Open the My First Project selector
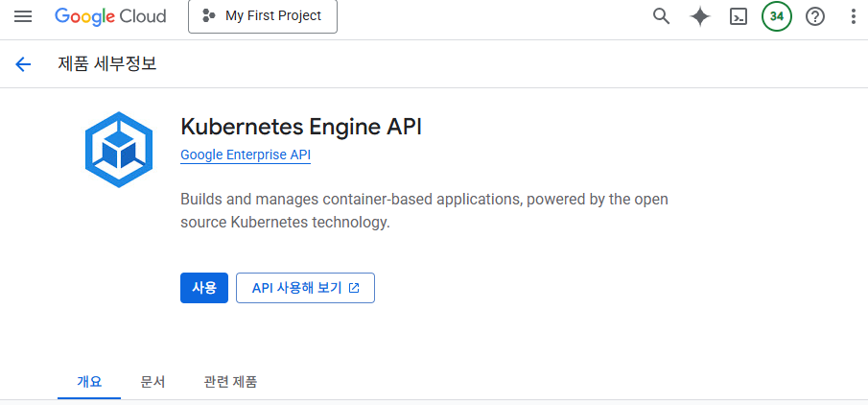The width and height of the screenshot is (868, 405). [263, 16]
